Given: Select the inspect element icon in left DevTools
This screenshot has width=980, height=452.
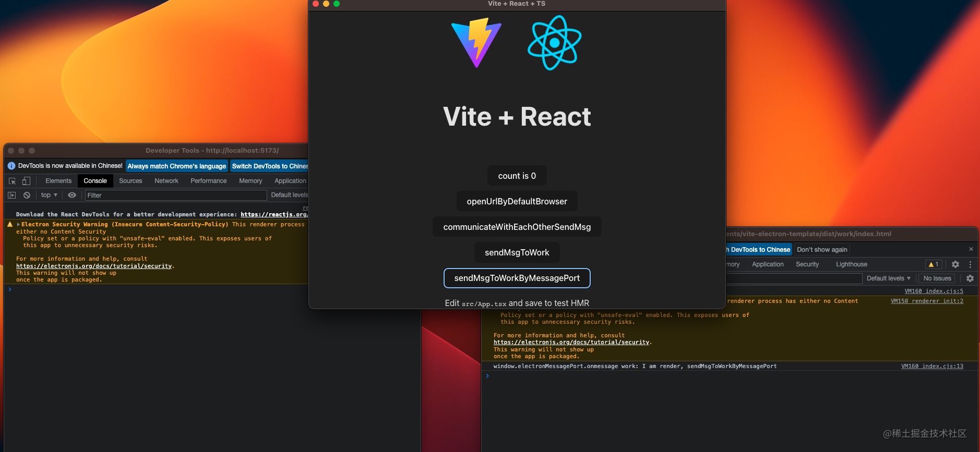Looking at the screenshot, I should (x=13, y=181).
